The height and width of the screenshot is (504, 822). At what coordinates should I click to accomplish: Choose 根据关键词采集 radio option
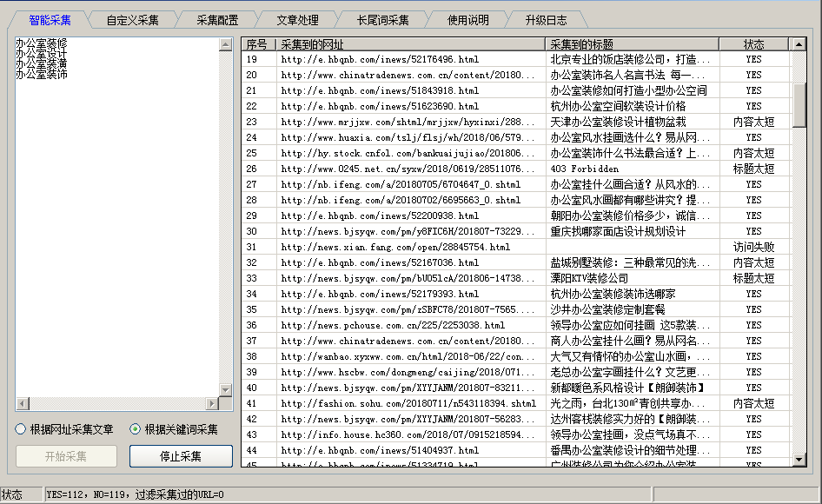click(136, 429)
